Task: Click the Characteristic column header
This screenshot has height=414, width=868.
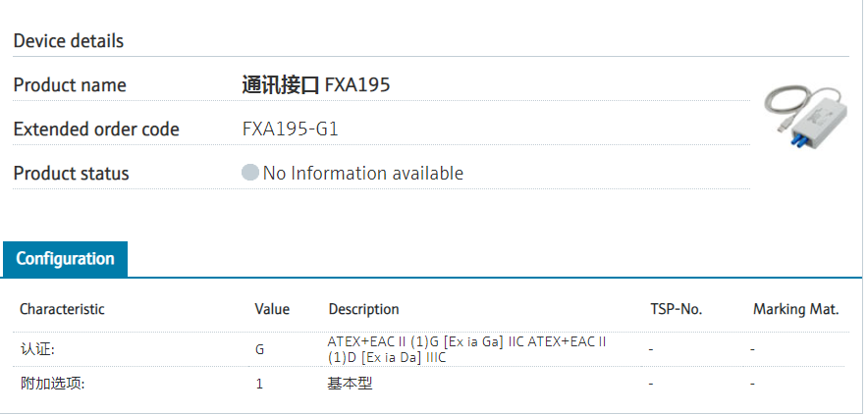Action: click(x=62, y=309)
